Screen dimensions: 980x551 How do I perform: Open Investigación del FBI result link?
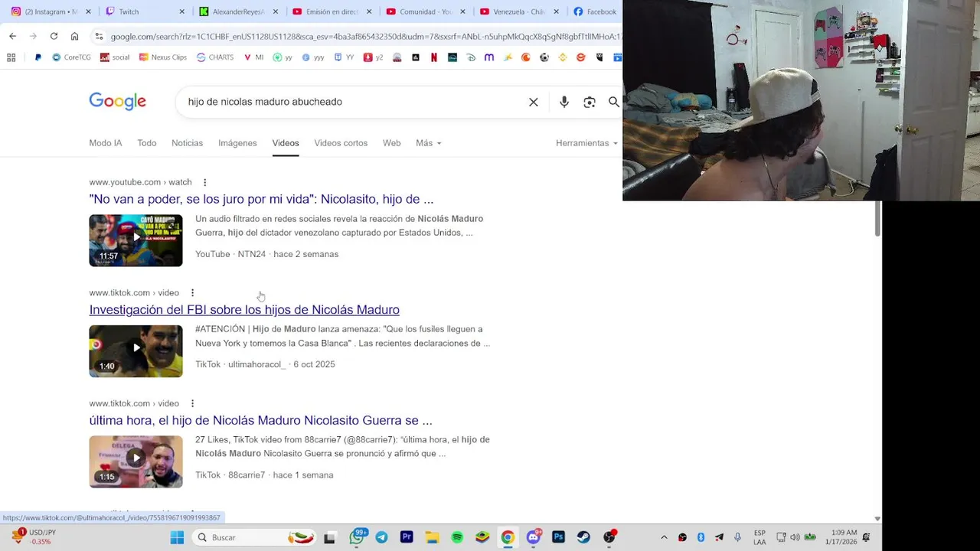[244, 310]
